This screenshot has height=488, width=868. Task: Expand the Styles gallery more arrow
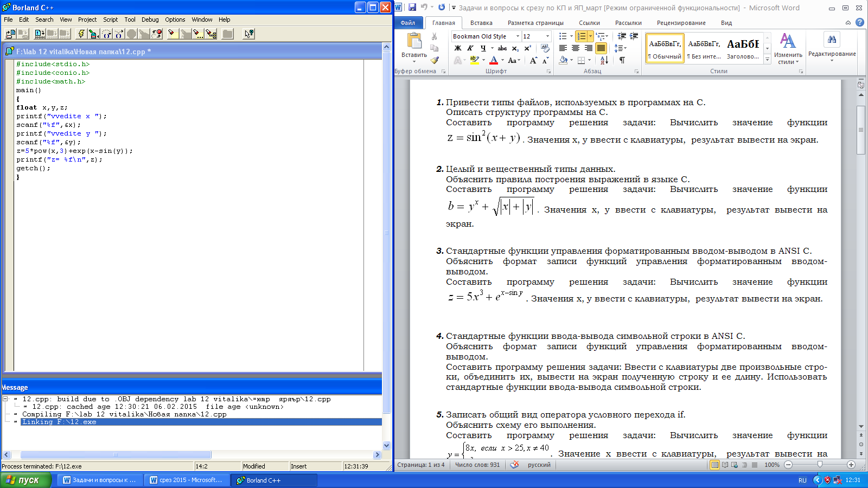coord(767,60)
